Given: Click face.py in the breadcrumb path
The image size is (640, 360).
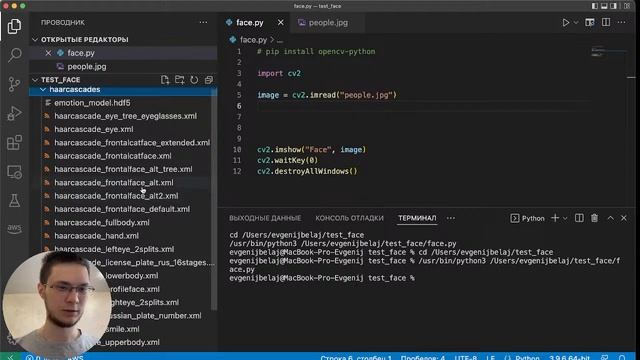Looking at the screenshot, I should [x=253, y=40].
